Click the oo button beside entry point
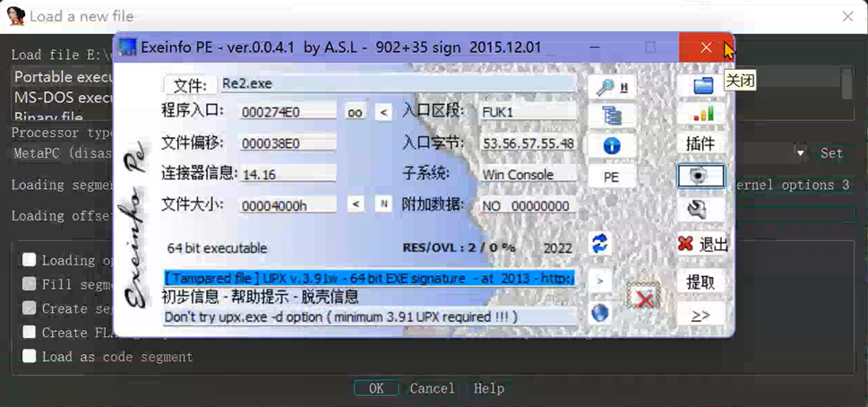The image size is (868, 407). coord(355,112)
